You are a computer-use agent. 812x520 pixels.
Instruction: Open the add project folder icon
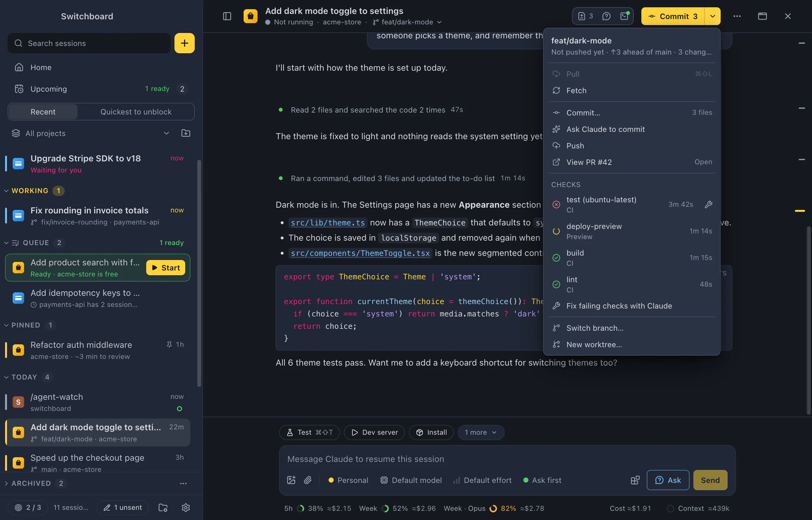point(186,133)
